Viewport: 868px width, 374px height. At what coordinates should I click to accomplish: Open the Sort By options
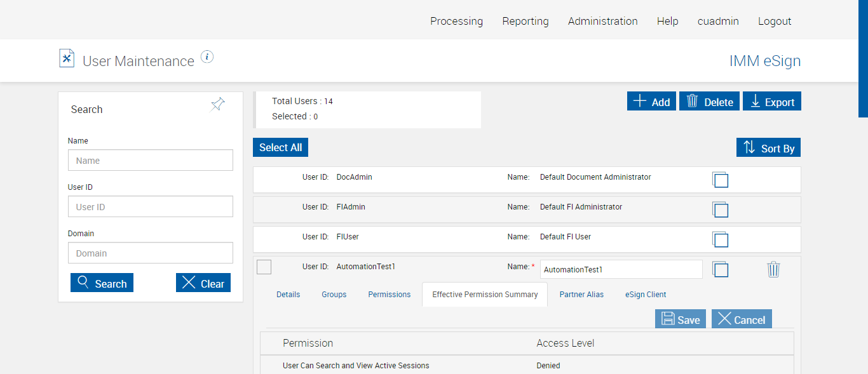(x=768, y=148)
